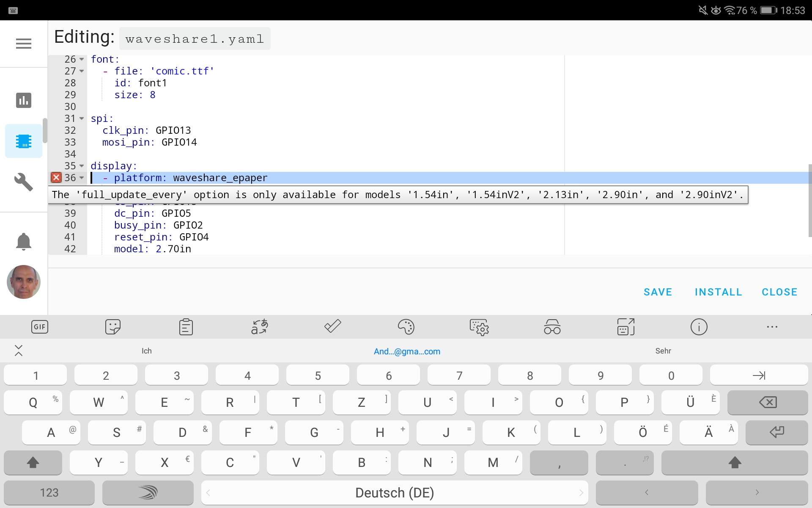Open the keyboard clipboard tool
Viewport: 812px width, 508px height.
tap(186, 326)
